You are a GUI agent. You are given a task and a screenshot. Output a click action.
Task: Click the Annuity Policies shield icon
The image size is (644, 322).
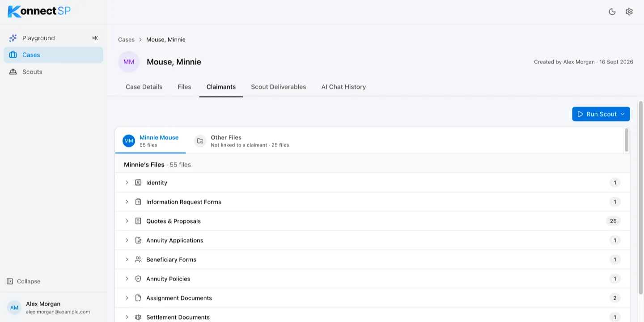click(x=138, y=279)
